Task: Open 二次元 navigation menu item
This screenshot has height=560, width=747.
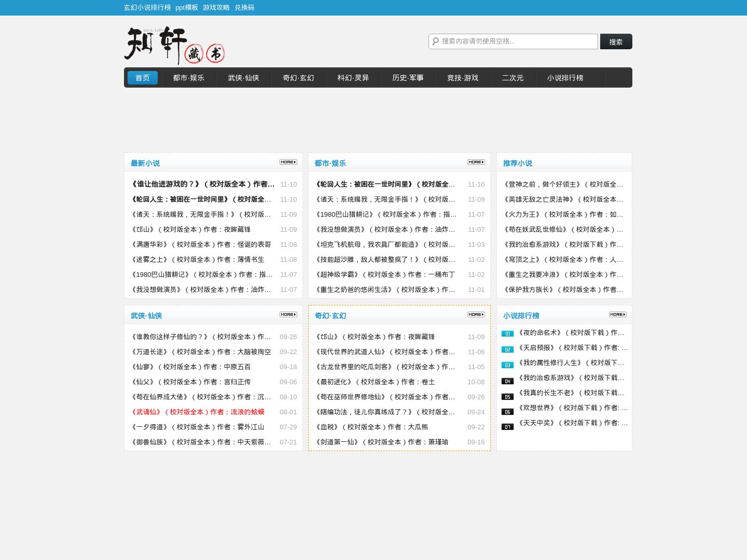Action: [x=513, y=78]
